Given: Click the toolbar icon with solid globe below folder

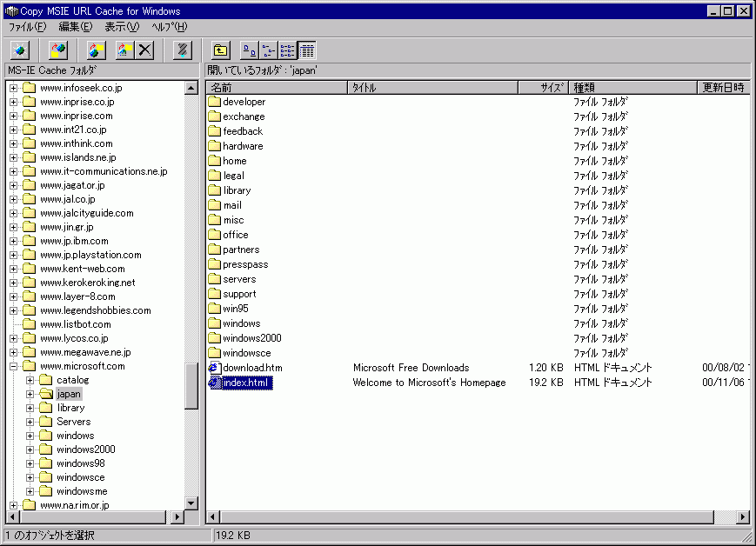Looking at the screenshot, I should click(97, 50).
